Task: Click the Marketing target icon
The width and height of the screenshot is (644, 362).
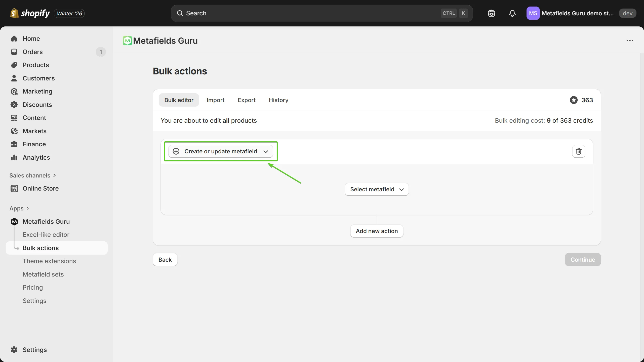Action: tap(14, 92)
